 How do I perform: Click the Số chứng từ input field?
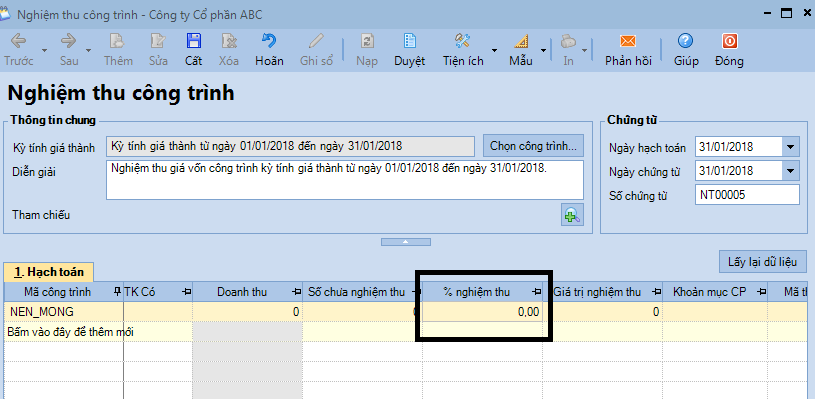pyautogui.click(x=747, y=195)
